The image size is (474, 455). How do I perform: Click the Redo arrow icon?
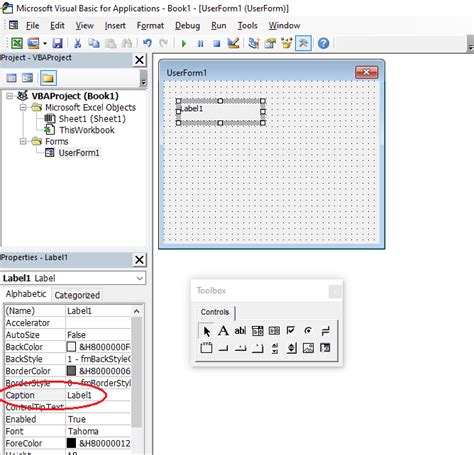click(x=163, y=43)
